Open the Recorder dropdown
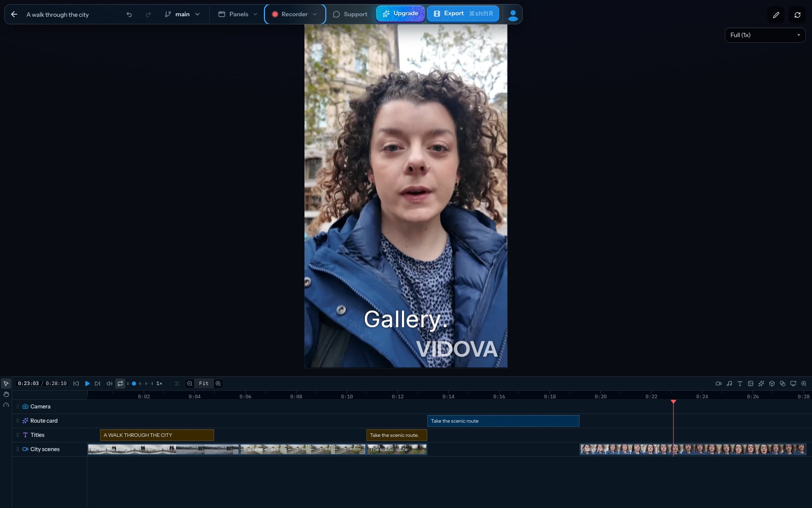The height and width of the screenshot is (508, 812). pos(295,14)
